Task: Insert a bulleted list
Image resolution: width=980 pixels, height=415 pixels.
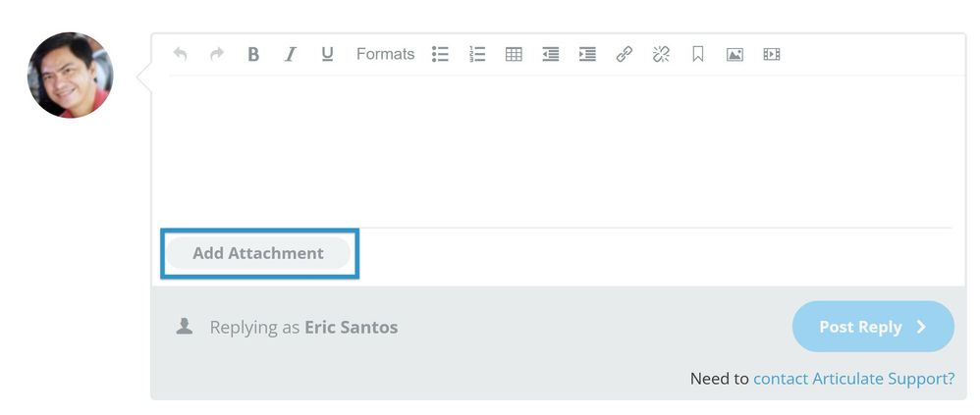Action: 440,55
